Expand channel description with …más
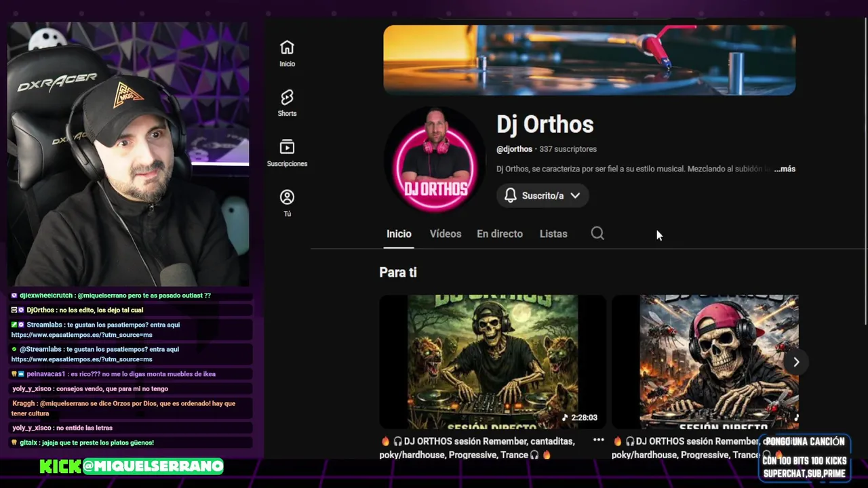Screen dimensions: 868x488 click(785, 169)
